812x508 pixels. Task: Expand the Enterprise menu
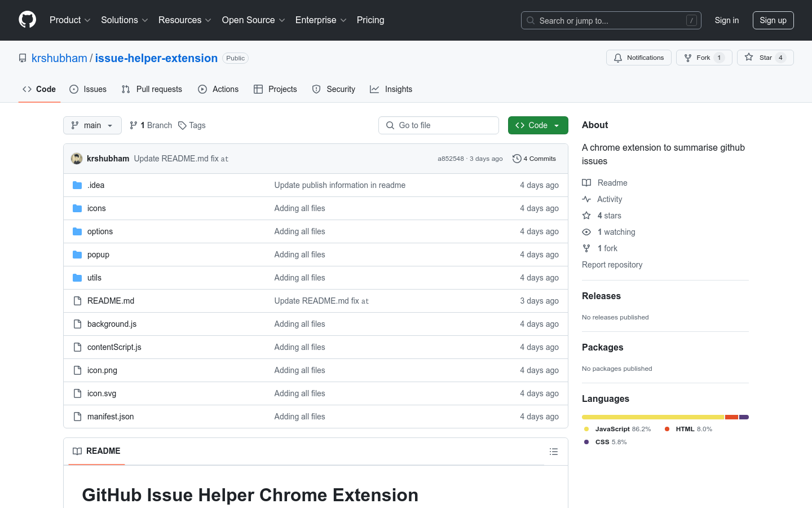tap(321, 20)
